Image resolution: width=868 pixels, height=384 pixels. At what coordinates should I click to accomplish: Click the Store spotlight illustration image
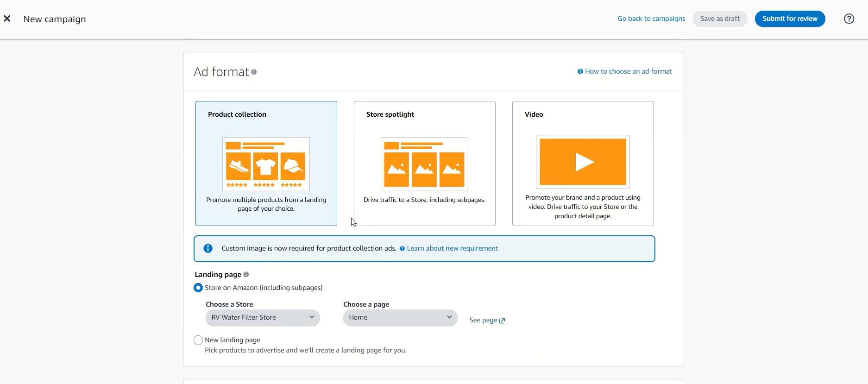(x=424, y=164)
